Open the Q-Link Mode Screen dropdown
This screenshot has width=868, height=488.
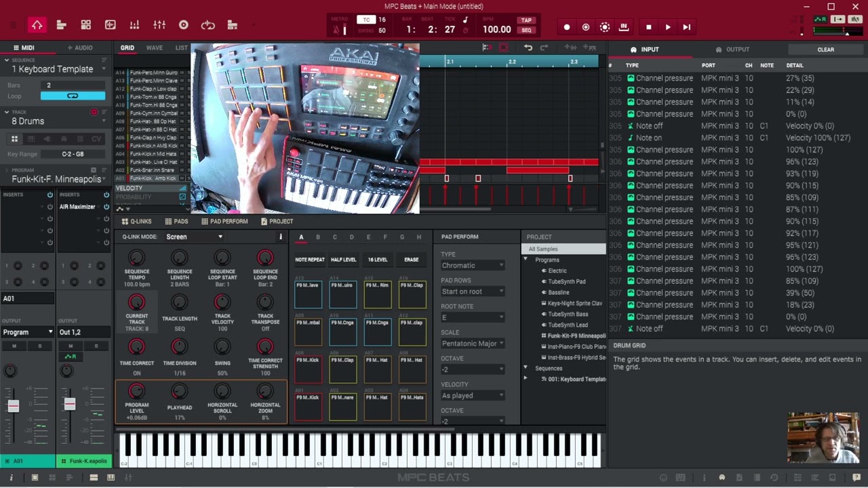point(194,237)
